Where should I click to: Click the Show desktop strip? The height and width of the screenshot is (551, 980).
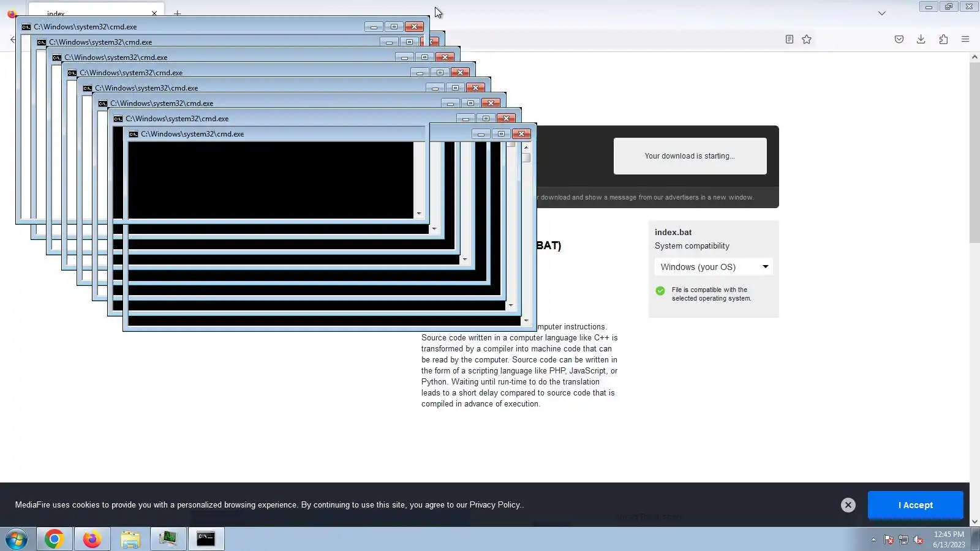coord(975,539)
